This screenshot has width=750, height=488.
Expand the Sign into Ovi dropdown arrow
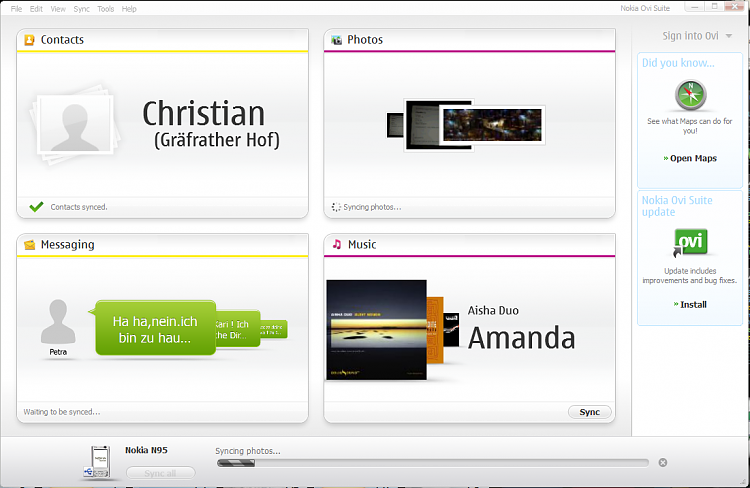point(728,36)
